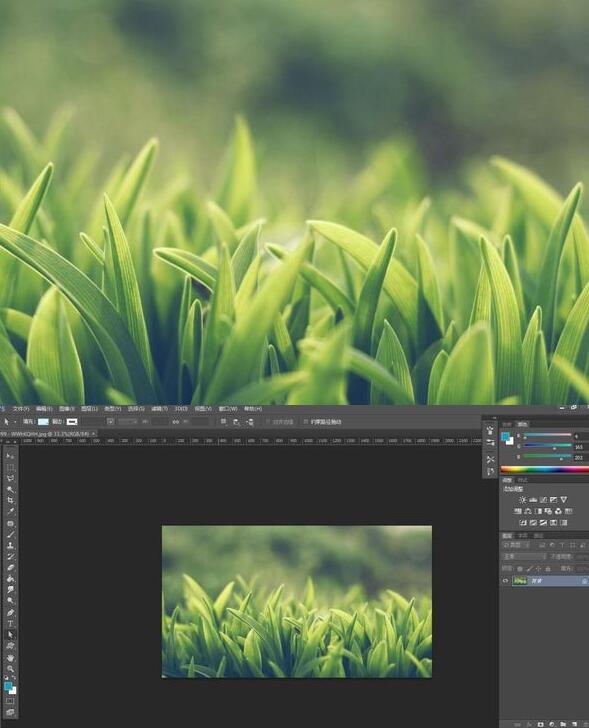
Task: Select the Hand tool
Action: click(x=10, y=657)
